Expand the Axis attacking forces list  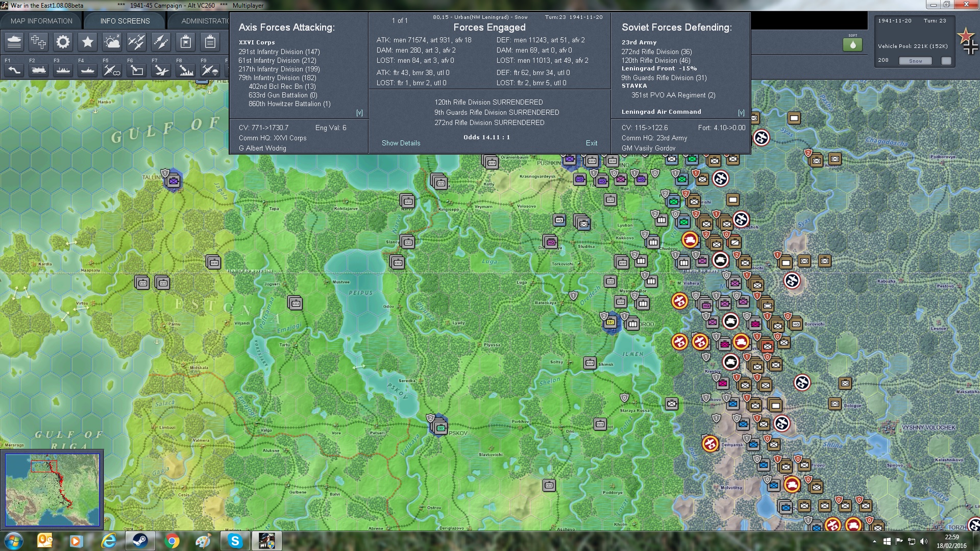[x=359, y=113]
